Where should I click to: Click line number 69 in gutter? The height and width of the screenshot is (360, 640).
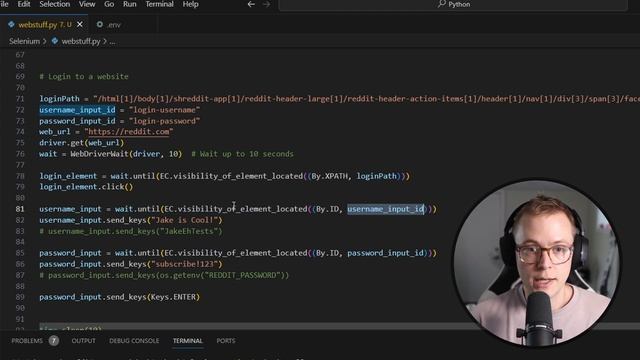(x=20, y=77)
